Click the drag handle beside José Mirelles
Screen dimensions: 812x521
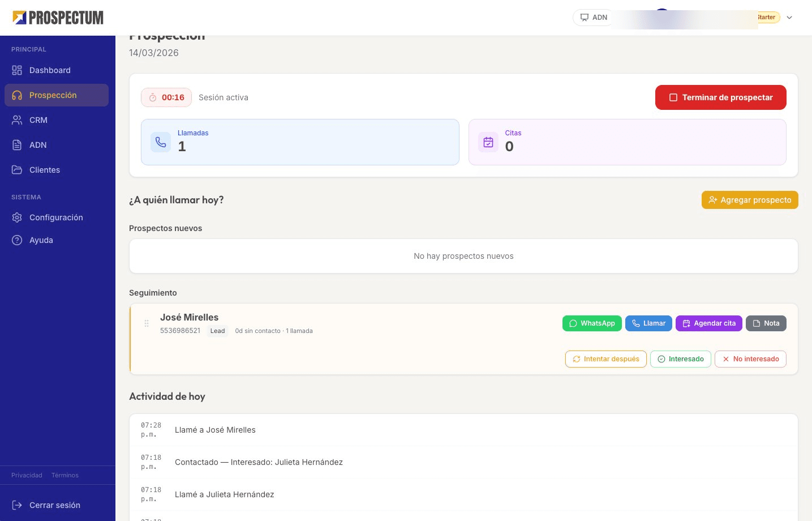coord(147,323)
